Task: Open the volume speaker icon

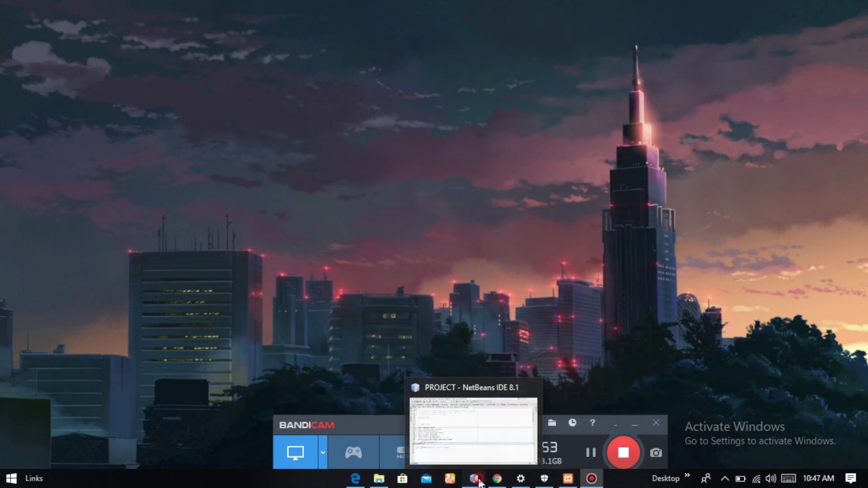Action: click(x=770, y=479)
